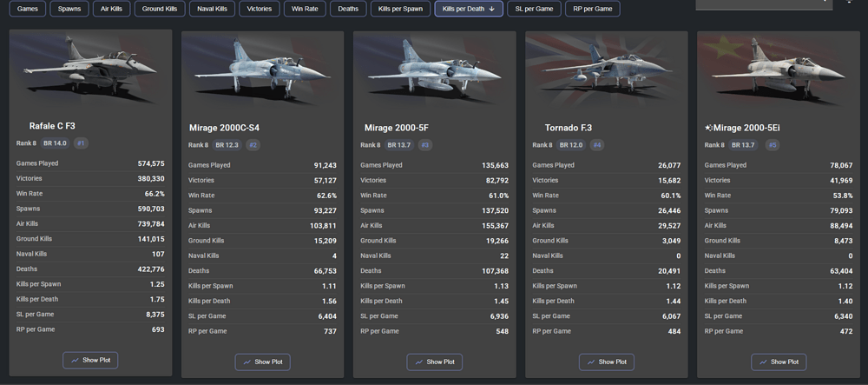Select Mirage 2000-5F deaths value 107,368
The image size is (868, 385).
(x=496, y=271)
